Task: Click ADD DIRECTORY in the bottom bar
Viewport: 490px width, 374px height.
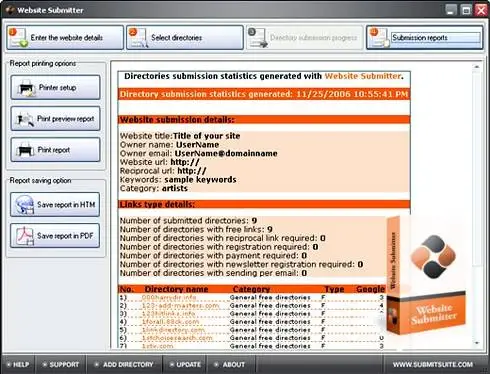Action: pos(124,365)
